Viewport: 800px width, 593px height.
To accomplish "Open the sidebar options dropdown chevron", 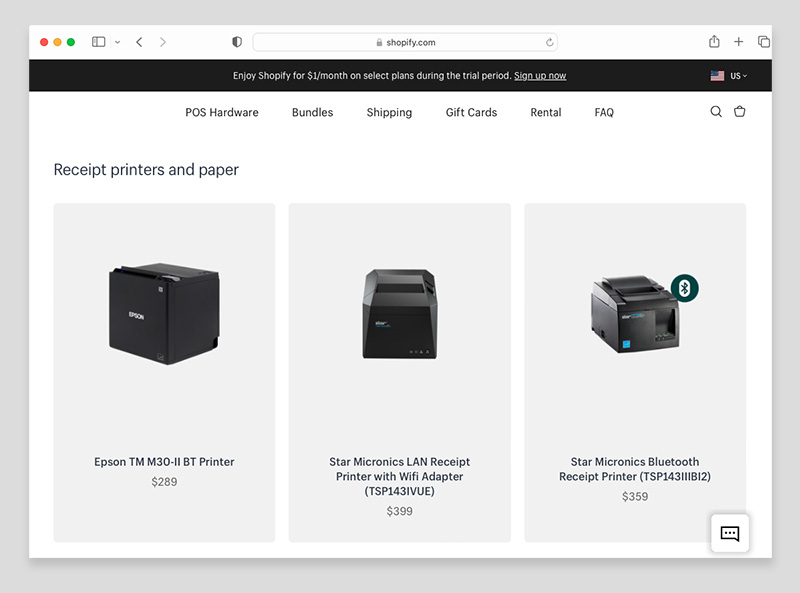I will click(117, 42).
